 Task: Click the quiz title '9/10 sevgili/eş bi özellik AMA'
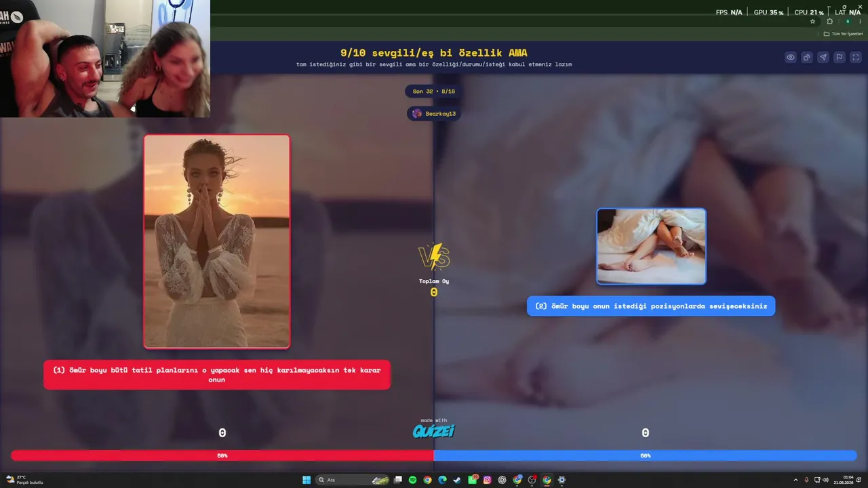434,53
